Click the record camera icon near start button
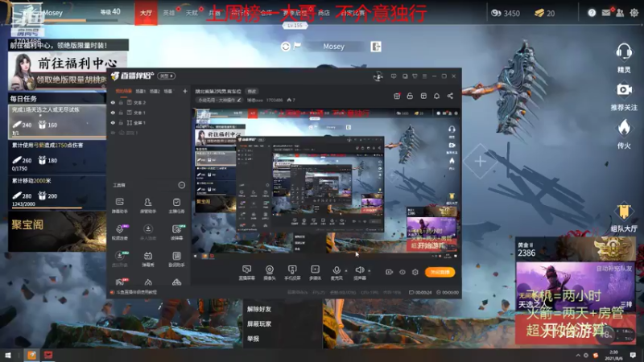Viewport: 644px width, 362px height. (x=389, y=272)
